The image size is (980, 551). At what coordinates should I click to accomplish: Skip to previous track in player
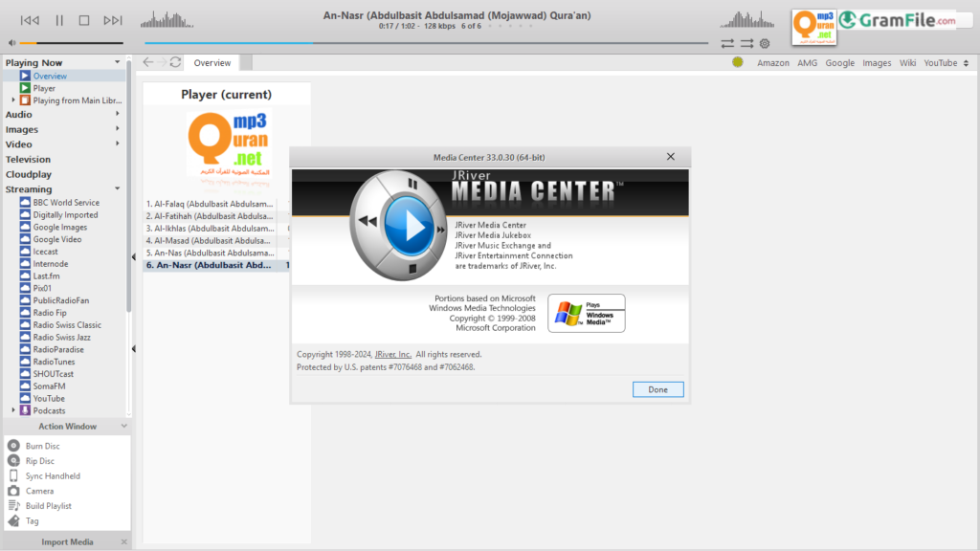coord(30,21)
